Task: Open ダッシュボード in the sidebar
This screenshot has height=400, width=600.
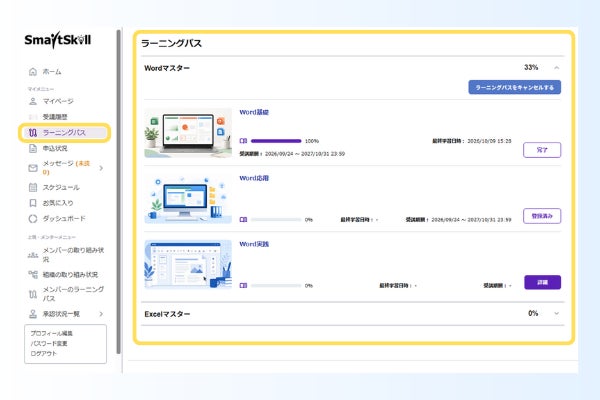Action: (64, 219)
